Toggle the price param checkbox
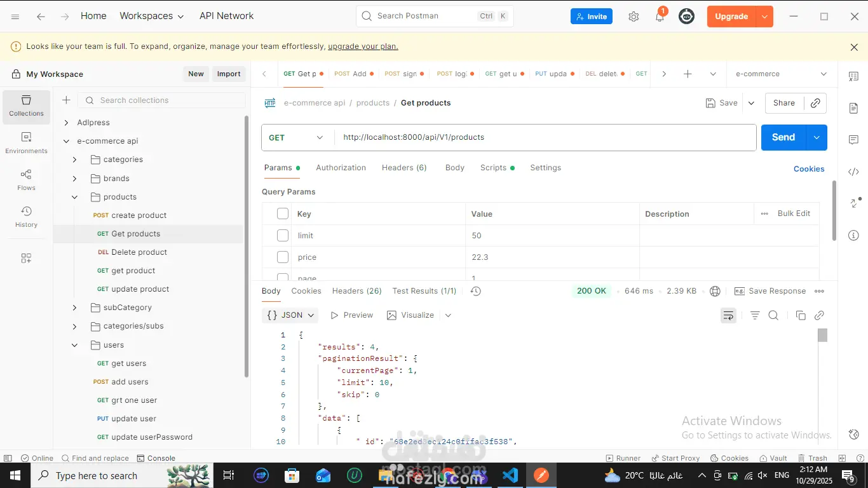868x488 pixels. point(283,257)
